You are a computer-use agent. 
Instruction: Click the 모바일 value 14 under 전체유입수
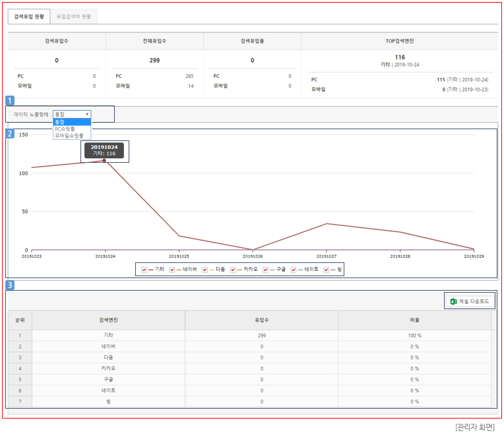(x=191, y=86)
